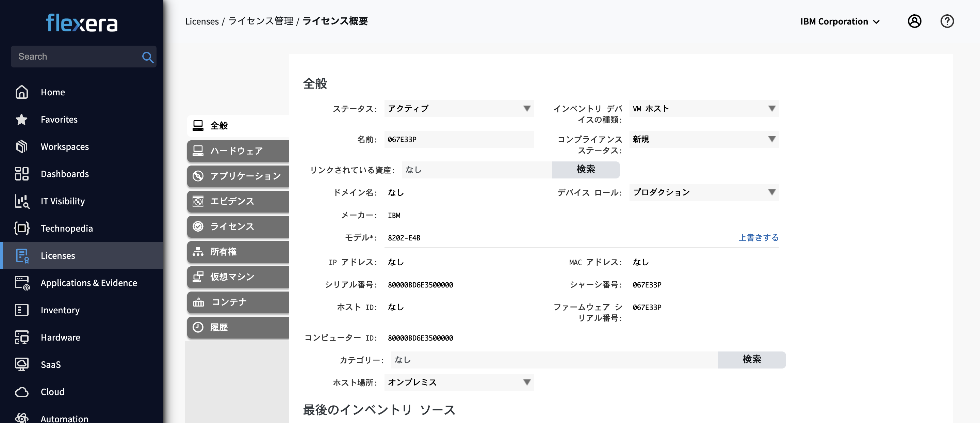Expand the コンプライアンス ステータス dropdown
The image size is (980, 423).
tap(704, 139)
